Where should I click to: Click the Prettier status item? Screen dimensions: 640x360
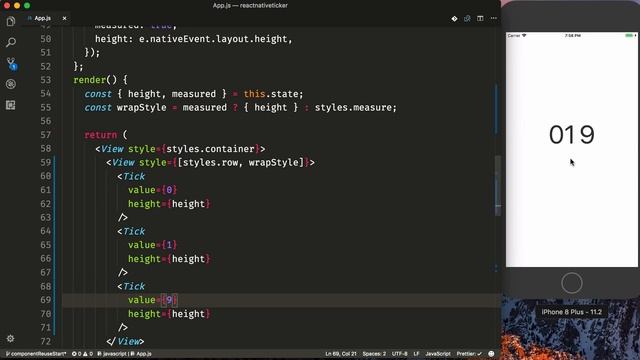[469, 354]
